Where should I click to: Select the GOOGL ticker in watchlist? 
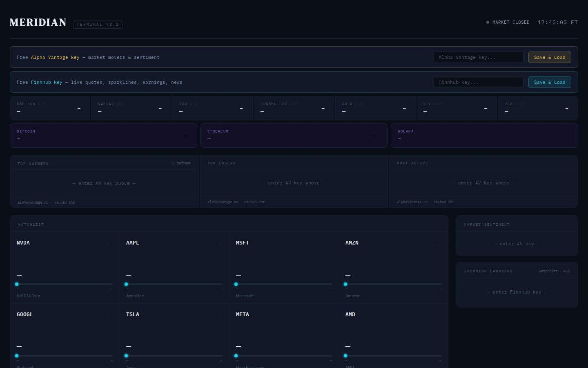(x=25, y=314)
